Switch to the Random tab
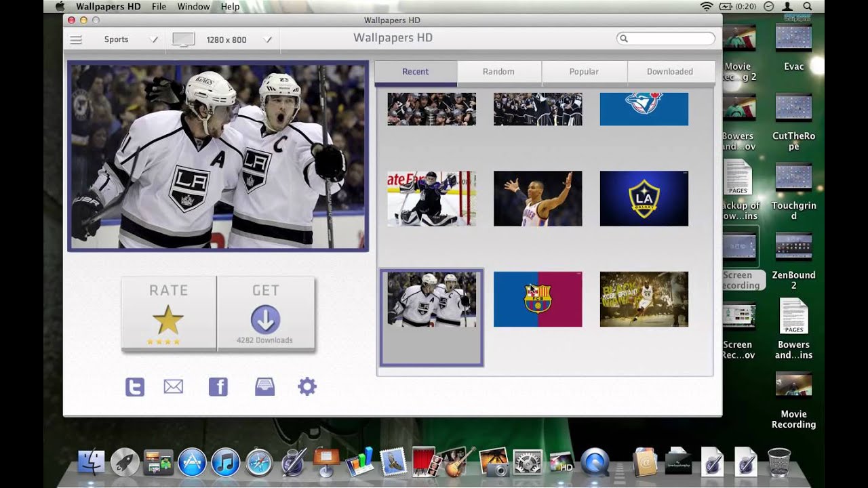 point(498,72)
